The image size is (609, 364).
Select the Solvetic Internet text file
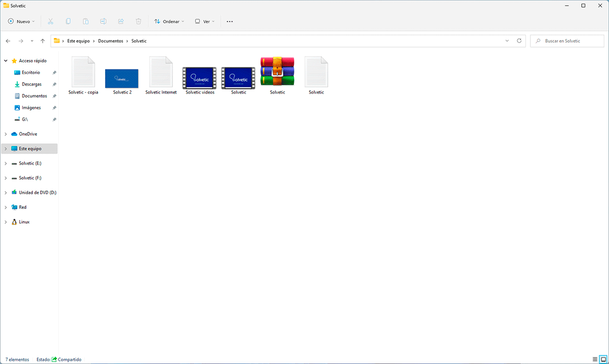coord(161,76)
